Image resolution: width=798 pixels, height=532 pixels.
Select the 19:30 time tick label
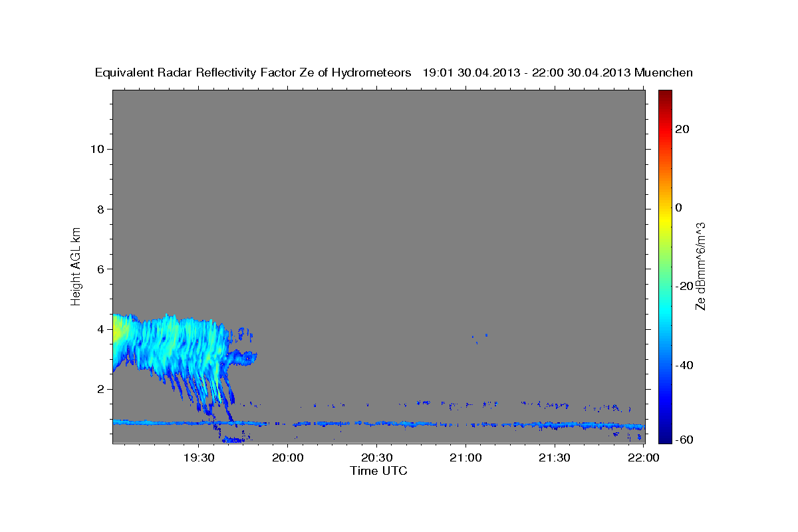pos(199,458)
